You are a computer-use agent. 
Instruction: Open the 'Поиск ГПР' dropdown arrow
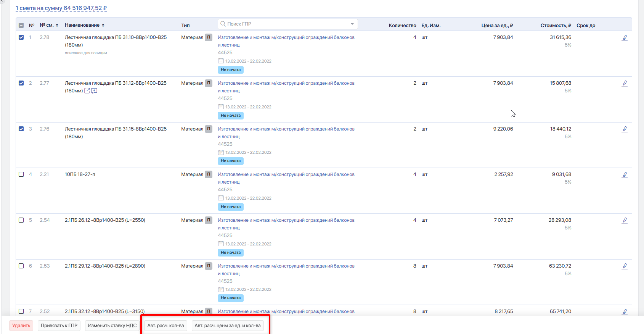pyautogui.click(x=352, y=24)
